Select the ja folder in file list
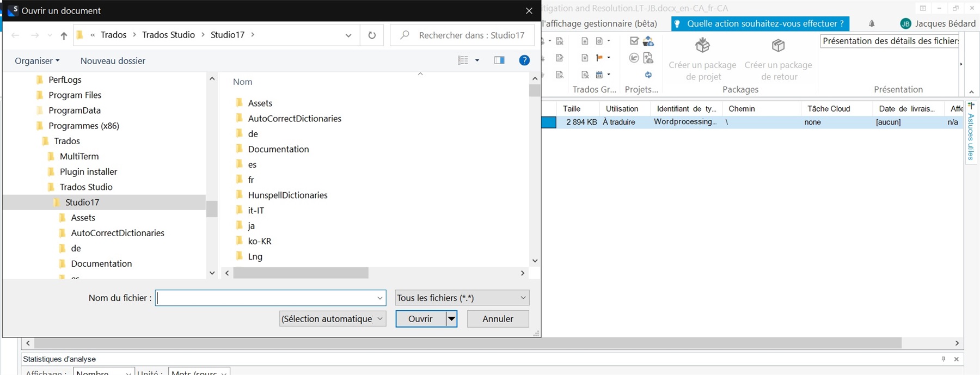The width and height of the screenshot is (980, 375). [251, 225]
